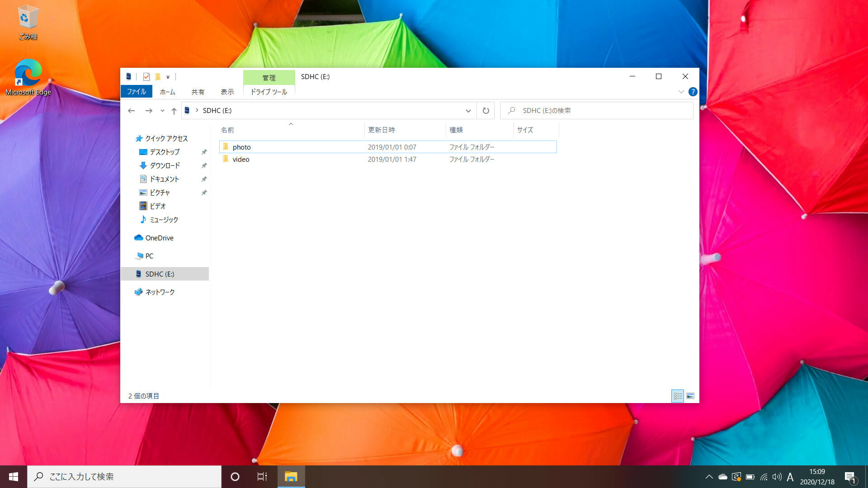Switch to the 共有 ribbon tab
Image resolution: width=868 pixels, height=488 pixels.
coord(198,92)
